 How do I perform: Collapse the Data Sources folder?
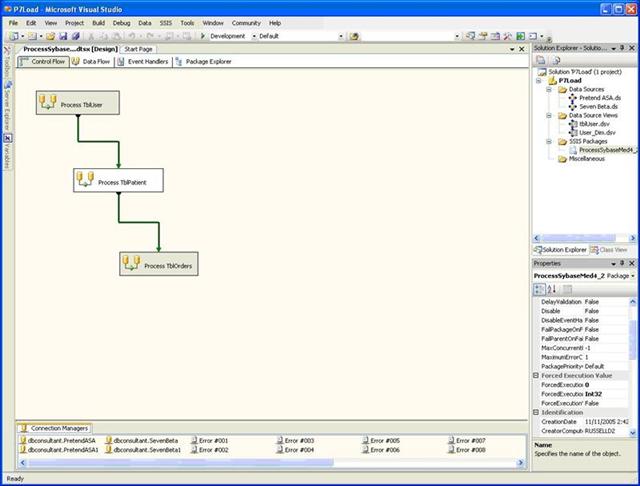pos(549,89)
